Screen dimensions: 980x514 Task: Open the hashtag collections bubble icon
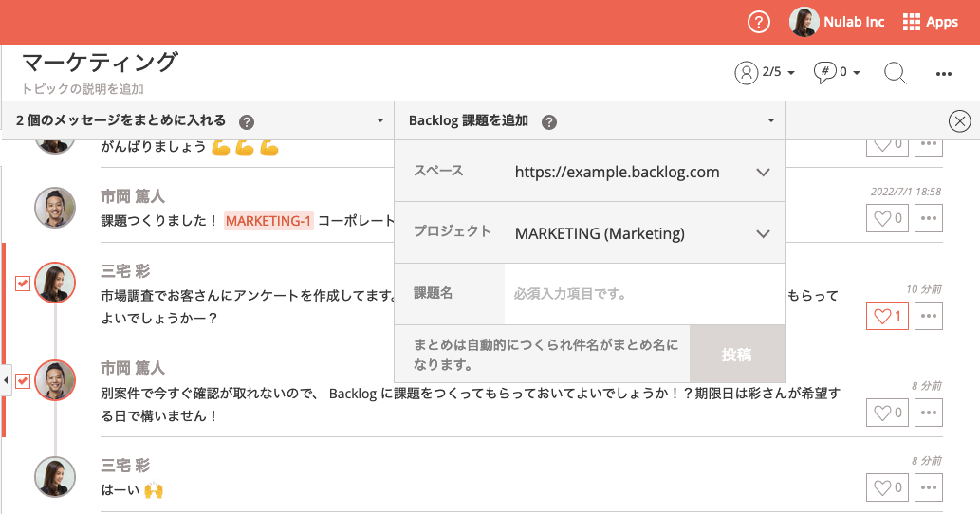click(x=825, y=72)
